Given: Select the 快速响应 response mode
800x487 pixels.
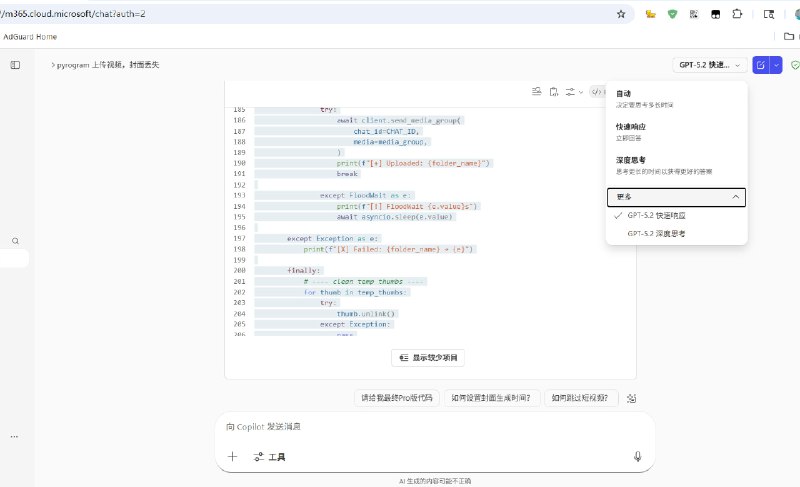Looking at the screenshot, I should pos(677,132).
